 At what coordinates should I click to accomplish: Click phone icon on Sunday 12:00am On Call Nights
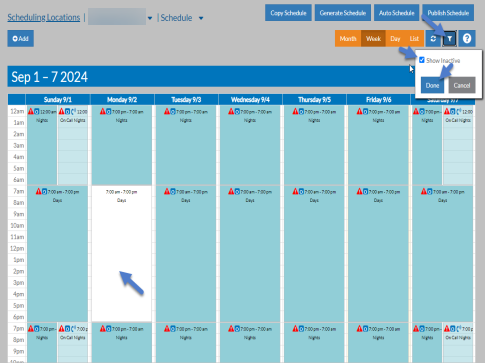point(74,111)
